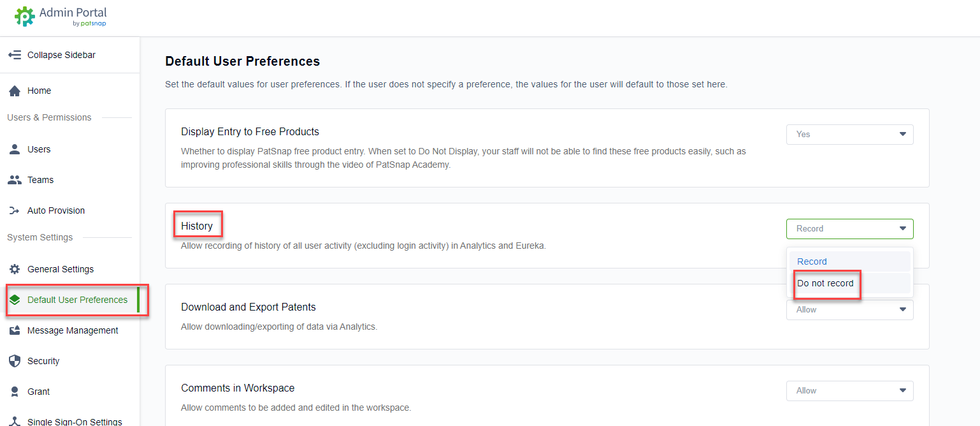Click the Collapse Sidebar arrow icon
The width and height of the screenshot is (980, 426).
pos(15,55)
